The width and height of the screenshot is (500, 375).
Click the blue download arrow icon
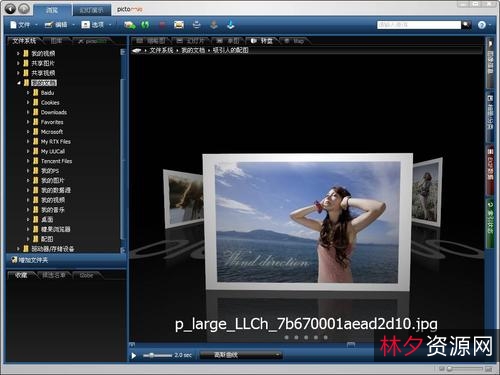231,25
